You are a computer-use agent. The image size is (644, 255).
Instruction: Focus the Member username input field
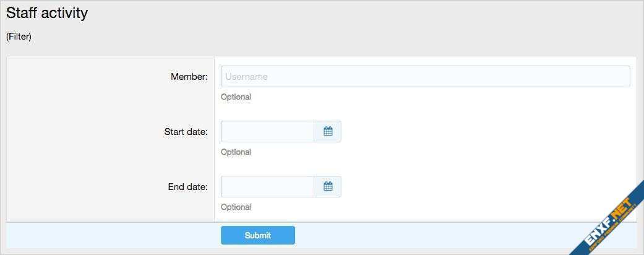425,77
